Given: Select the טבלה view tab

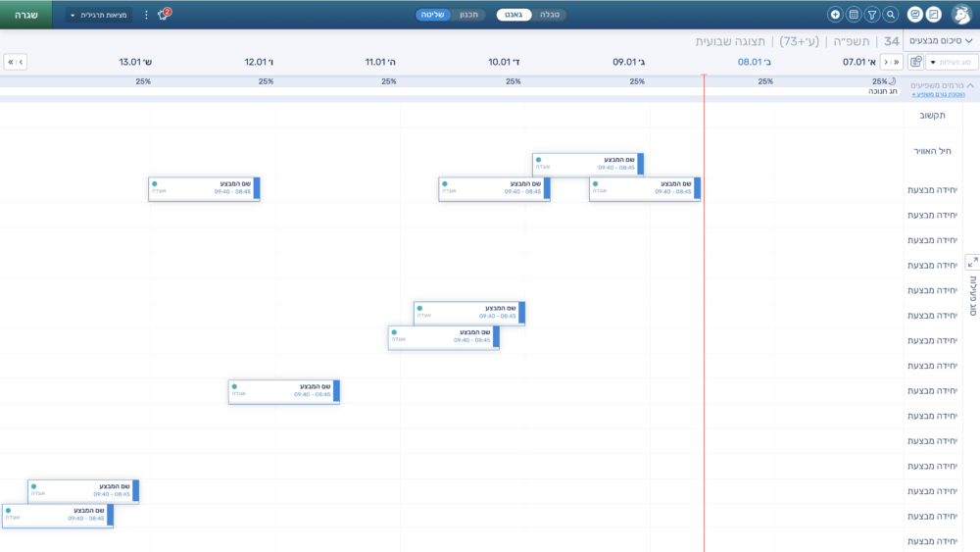Looking at the screenshot, I should click(x=550, y=15).
